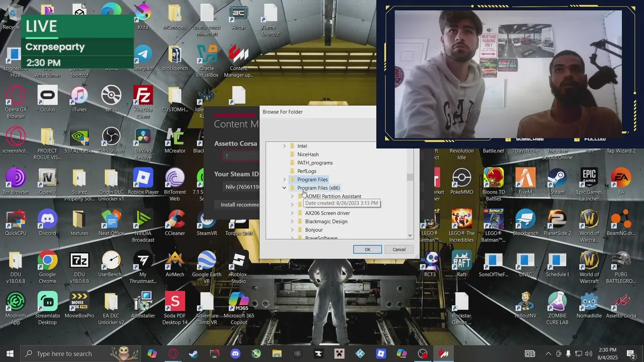
Task: Open Raft game desktop icon
Action: point(461,264)
